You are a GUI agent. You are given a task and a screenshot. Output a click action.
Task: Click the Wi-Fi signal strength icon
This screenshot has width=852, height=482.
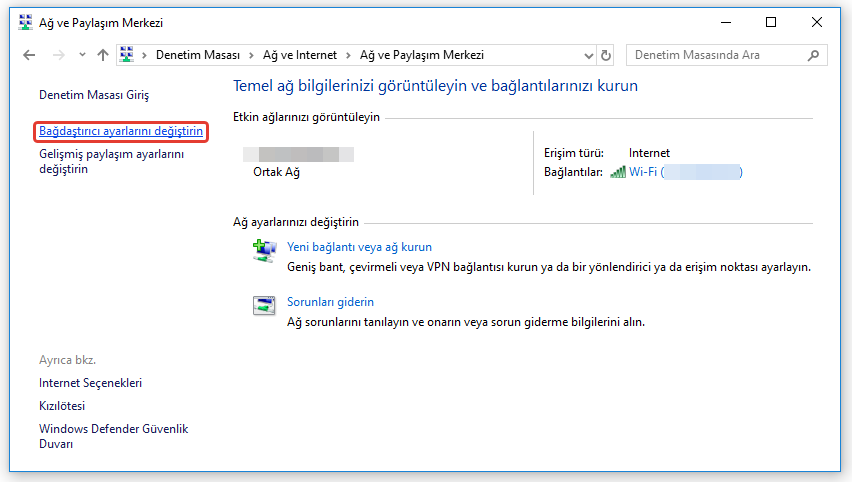click(x=618, y=172)
